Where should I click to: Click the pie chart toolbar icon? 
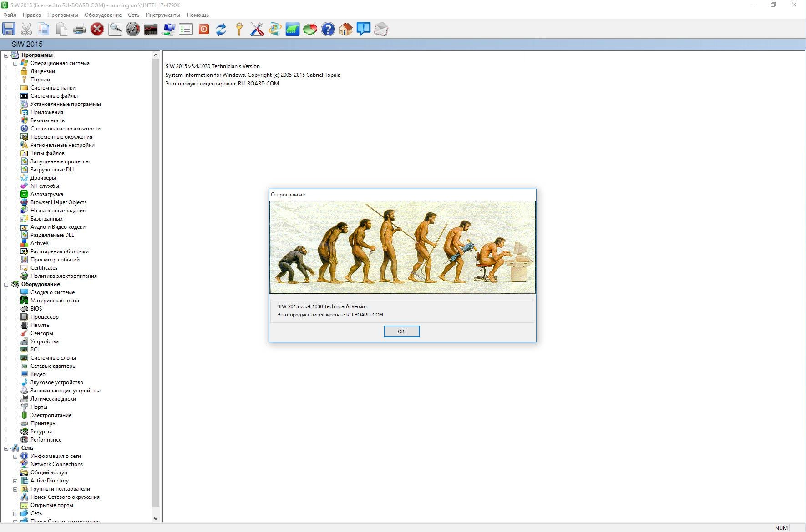click(x=310, y=30)
